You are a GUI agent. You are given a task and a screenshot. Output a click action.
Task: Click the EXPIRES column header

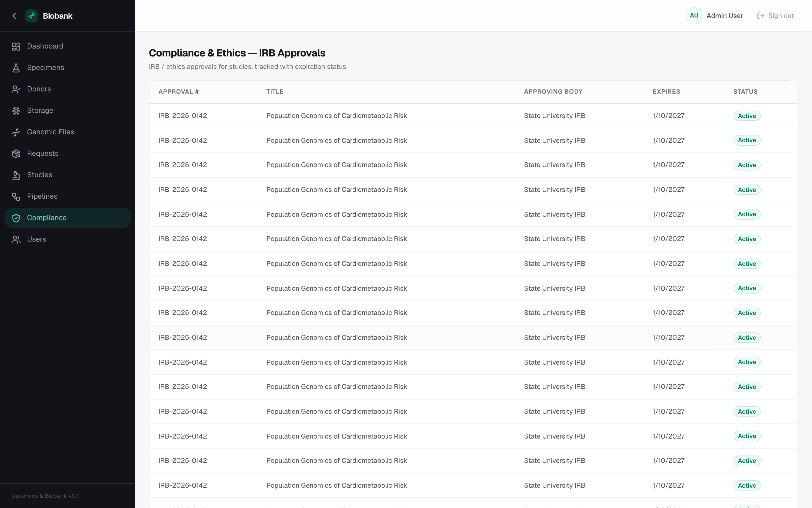pyautogui.click(x=666, y=92)
